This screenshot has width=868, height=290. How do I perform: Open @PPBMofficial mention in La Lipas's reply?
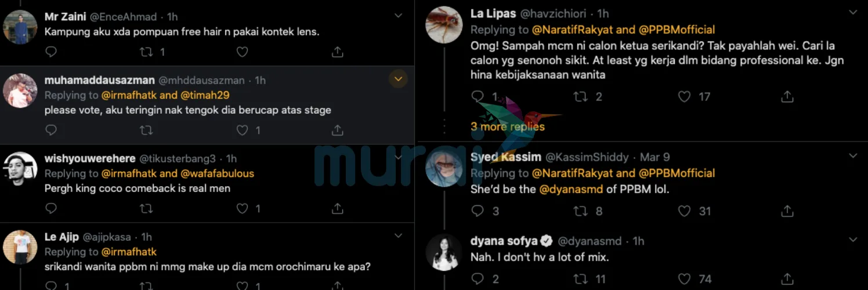tap(677, 30)
